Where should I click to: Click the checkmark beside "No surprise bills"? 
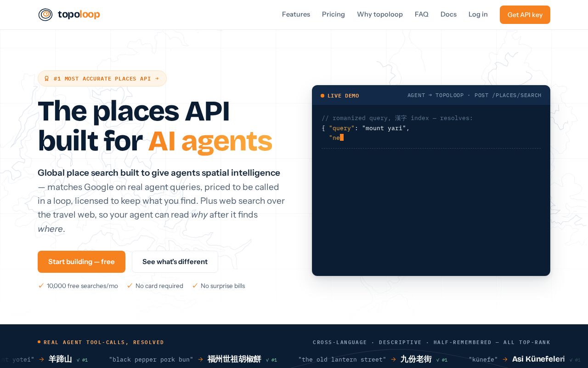pyautogui.click(x=195, y=286)
